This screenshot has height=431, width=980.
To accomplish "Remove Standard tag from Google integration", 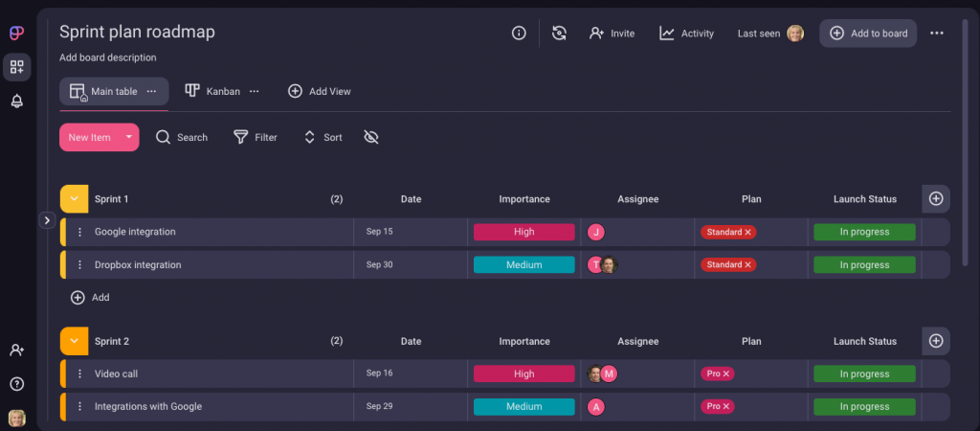I will click(748, 232).
